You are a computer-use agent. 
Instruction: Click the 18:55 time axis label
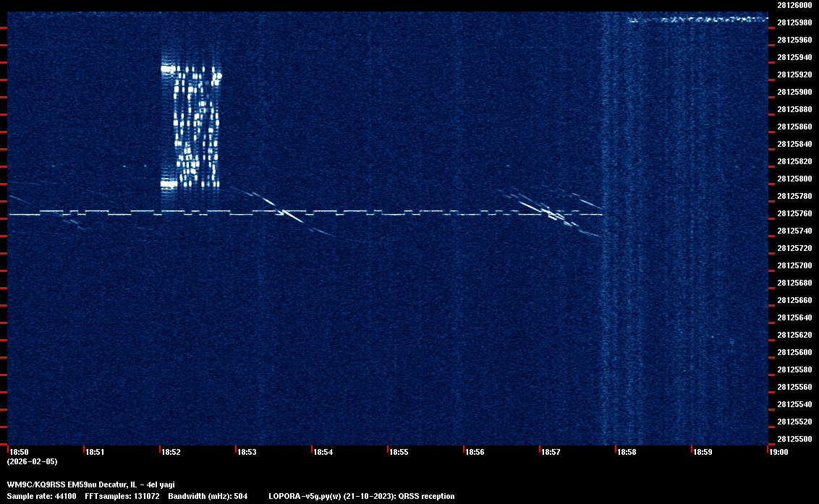[x=399, y=453]
